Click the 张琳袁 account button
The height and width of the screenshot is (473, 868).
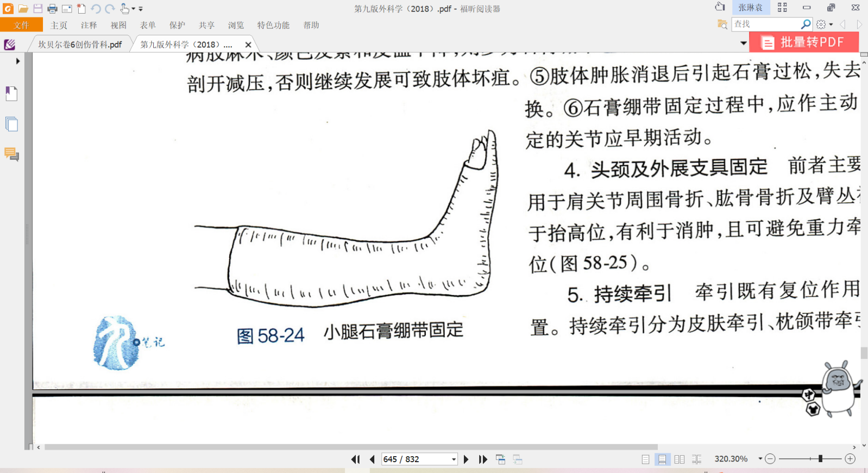click(750, 8)
